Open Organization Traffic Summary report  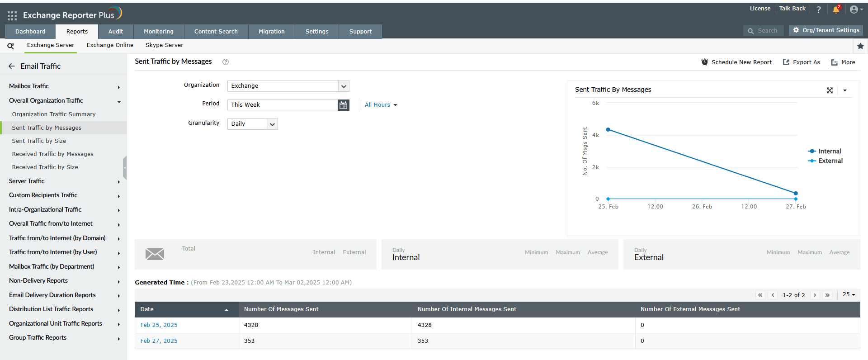[54, 114]
